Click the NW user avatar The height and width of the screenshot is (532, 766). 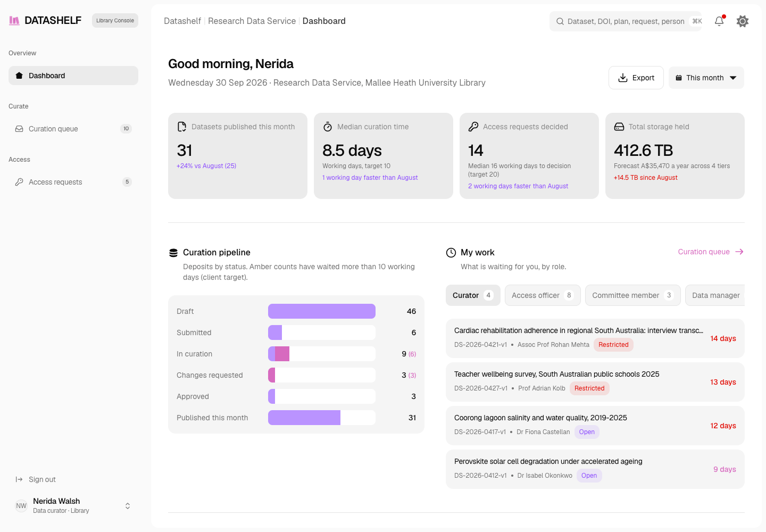(x=21, y=506)
